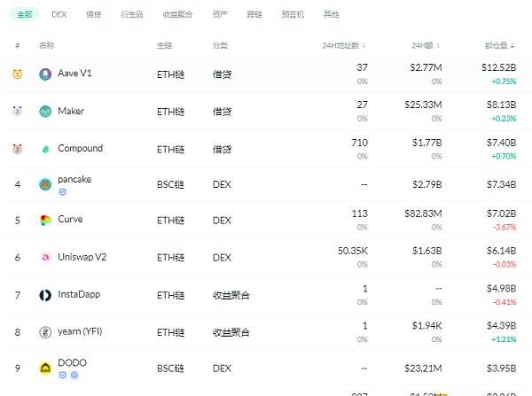Click the $7.40B locked value for Compound
Viewport: 532px width, 396px height.
click(502, 143)
